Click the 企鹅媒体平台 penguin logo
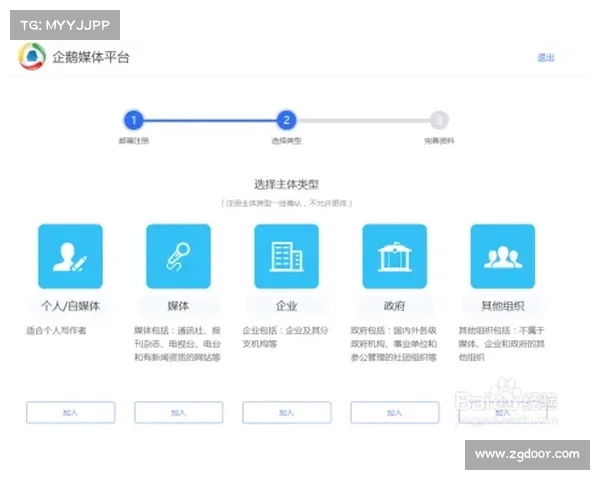 click(x=32, y=57)
